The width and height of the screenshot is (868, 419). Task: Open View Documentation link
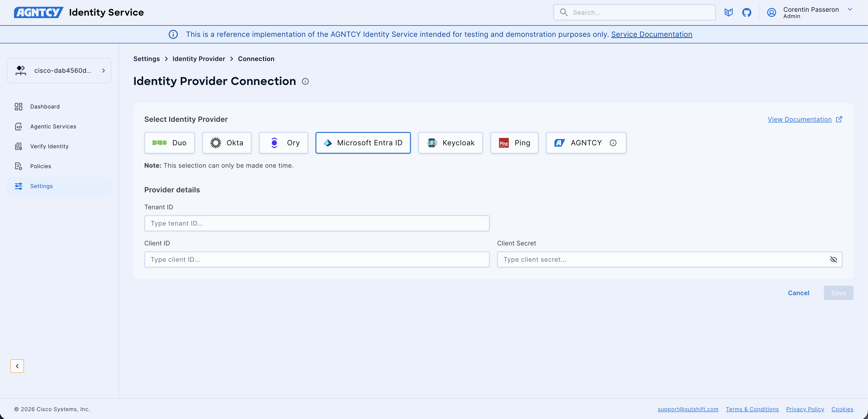(800, 119)
